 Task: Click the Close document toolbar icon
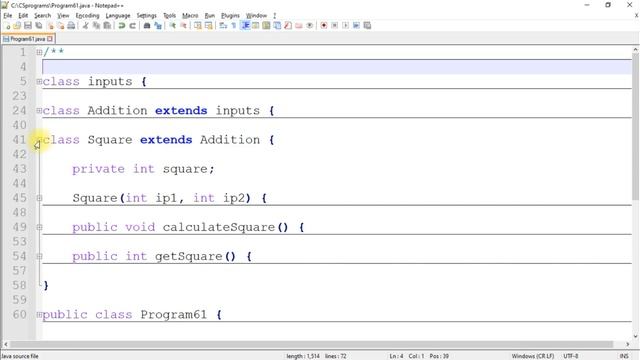50,25
